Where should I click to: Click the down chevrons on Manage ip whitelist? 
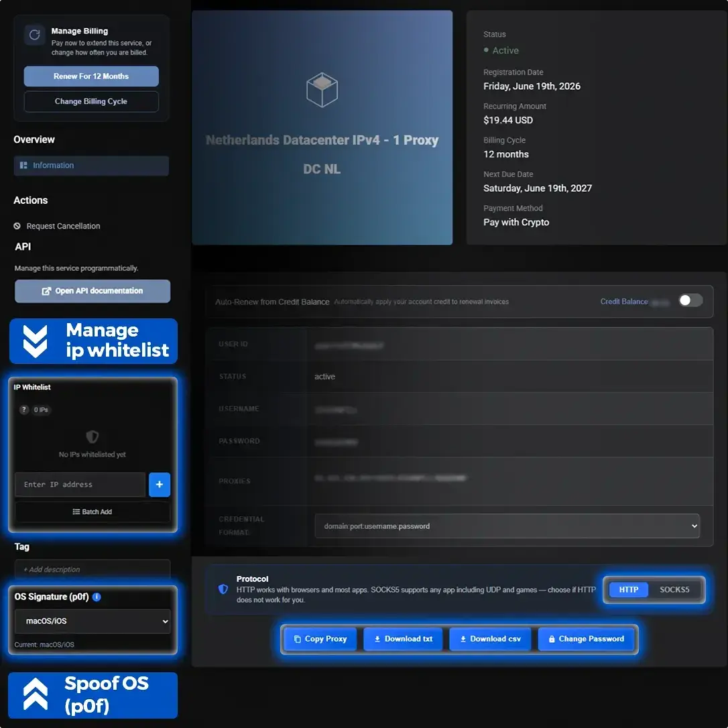pyautogui.click(x=36, y=342)
